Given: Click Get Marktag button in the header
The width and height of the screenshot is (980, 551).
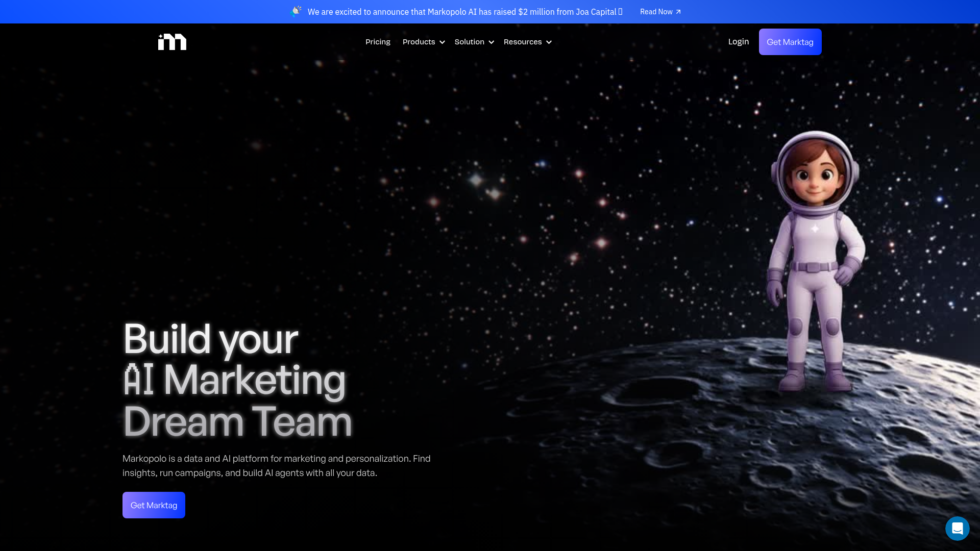Looking at the screenshot, I should tap(790, 42).
